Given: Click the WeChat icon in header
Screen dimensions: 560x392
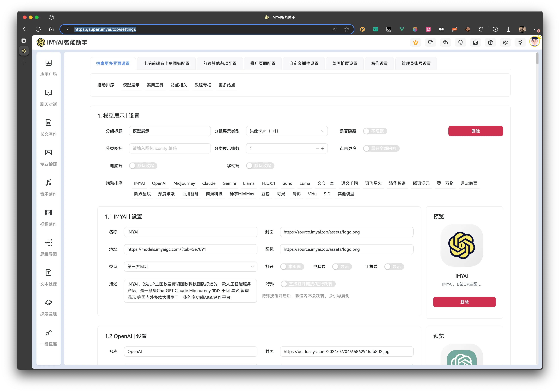Looking at the screenshot, I should coord(445,43).
